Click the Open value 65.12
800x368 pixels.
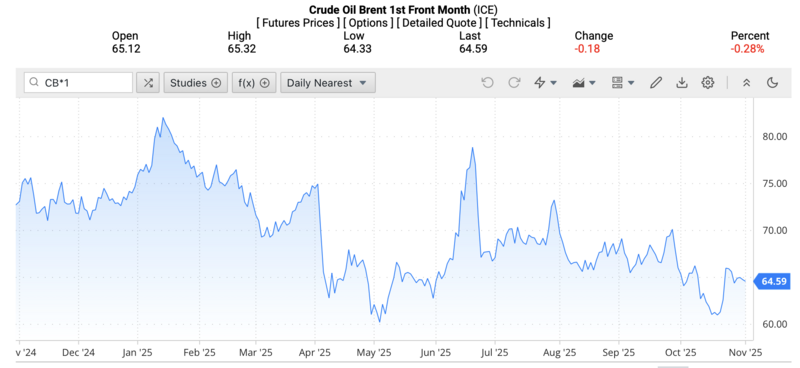pyautogui.click(x=126, y=49)
